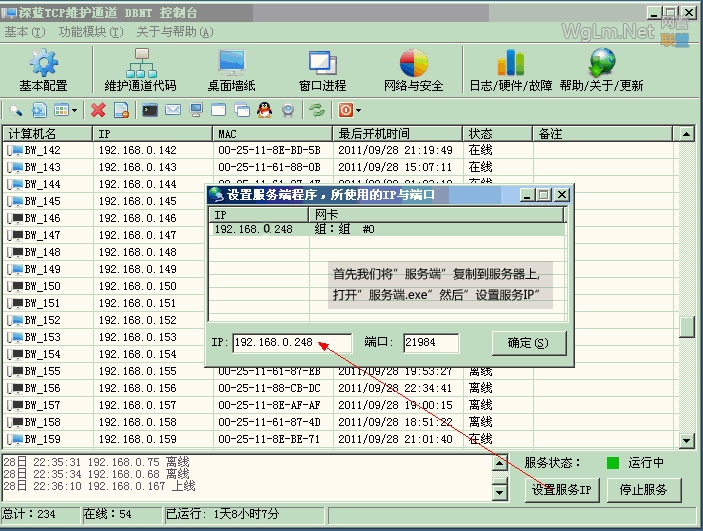Screen dimensions: 703x531
Task: Click IP cell 192.168.0.157
Action: point(138,405)
